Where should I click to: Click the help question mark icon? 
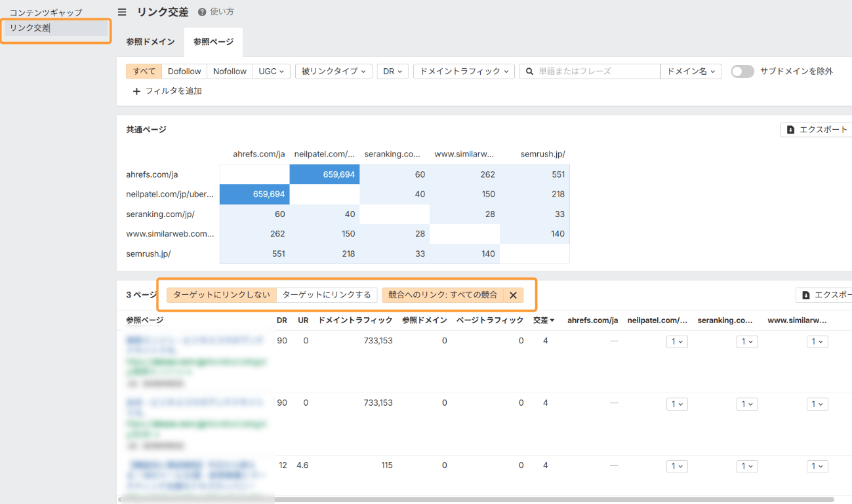pos(202,12)
